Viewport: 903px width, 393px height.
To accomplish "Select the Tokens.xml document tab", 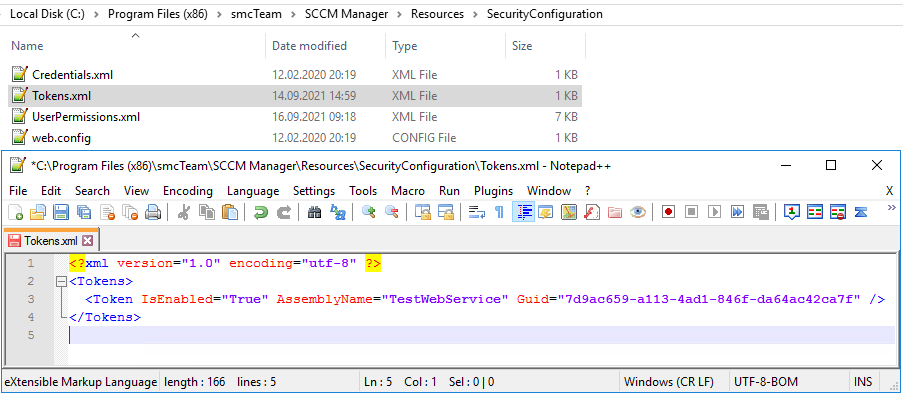I will [52, 240].
